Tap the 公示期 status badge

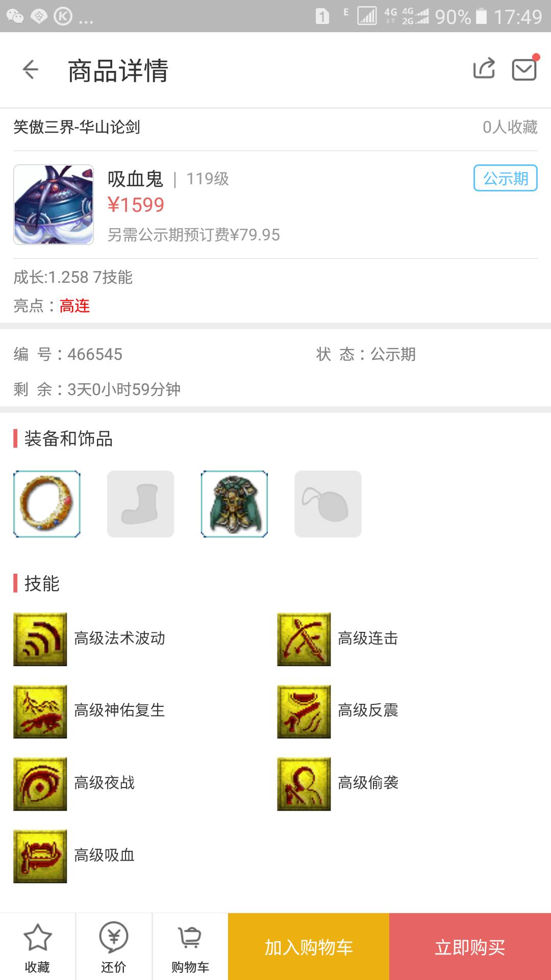pyautogui.click(x=506, y=178)
